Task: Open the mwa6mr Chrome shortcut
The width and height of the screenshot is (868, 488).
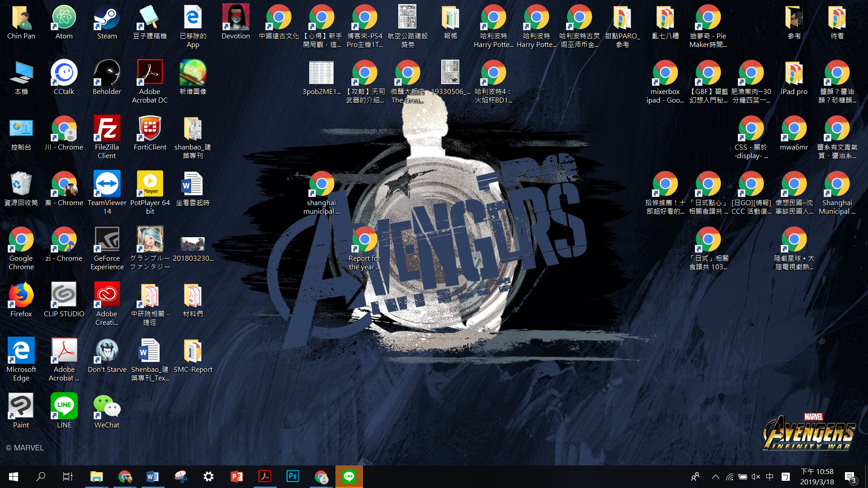Action: (x=794, y=134)
